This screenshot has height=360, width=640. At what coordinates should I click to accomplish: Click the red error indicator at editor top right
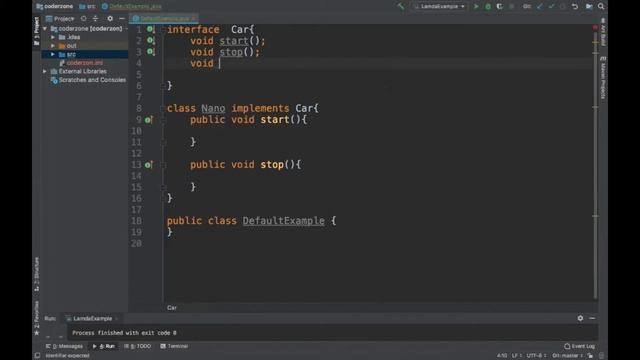[595, 27]
